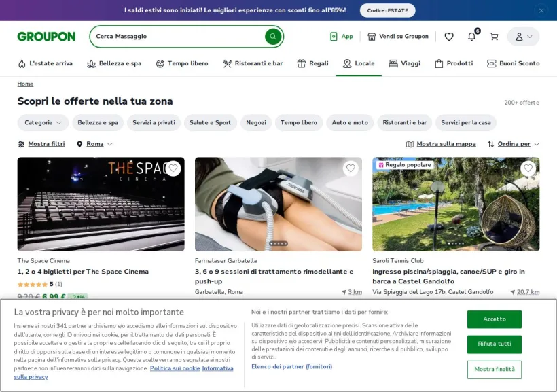Click the Regalo popolare badge
This screenshot has width=557, height=392.
pyautogui.click(x=405, y=165)
